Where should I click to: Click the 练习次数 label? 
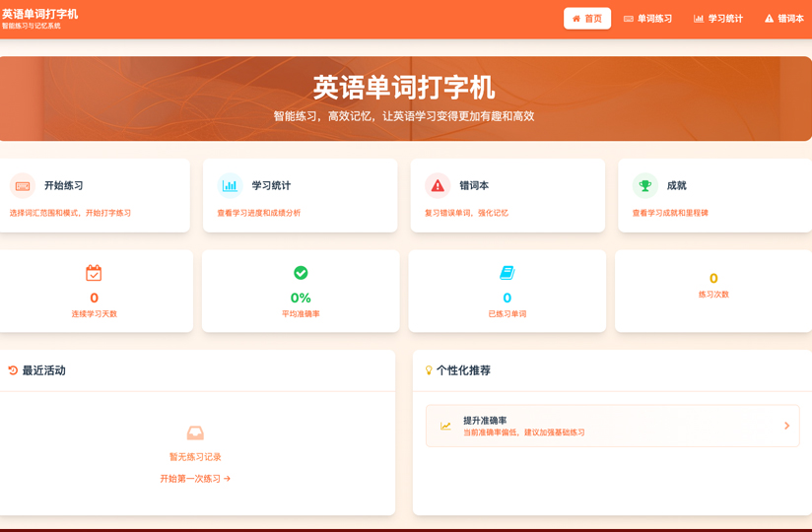pyautogui.click(x=713, y=294)
